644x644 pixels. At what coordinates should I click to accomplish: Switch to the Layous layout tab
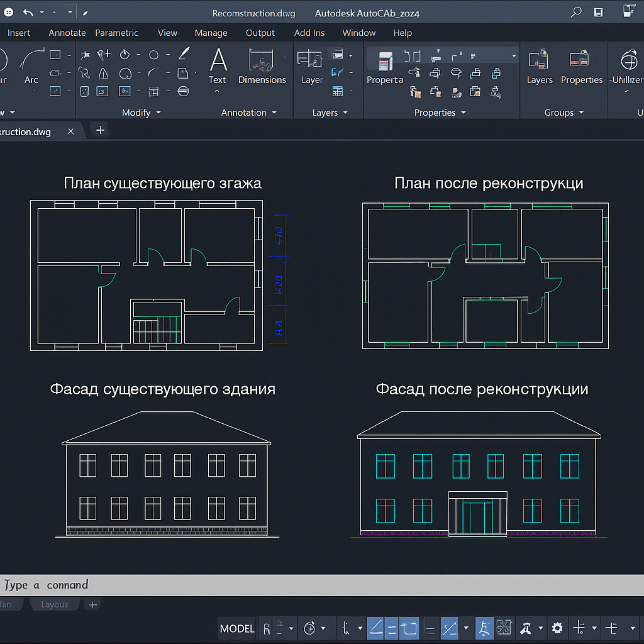[55, 604]
